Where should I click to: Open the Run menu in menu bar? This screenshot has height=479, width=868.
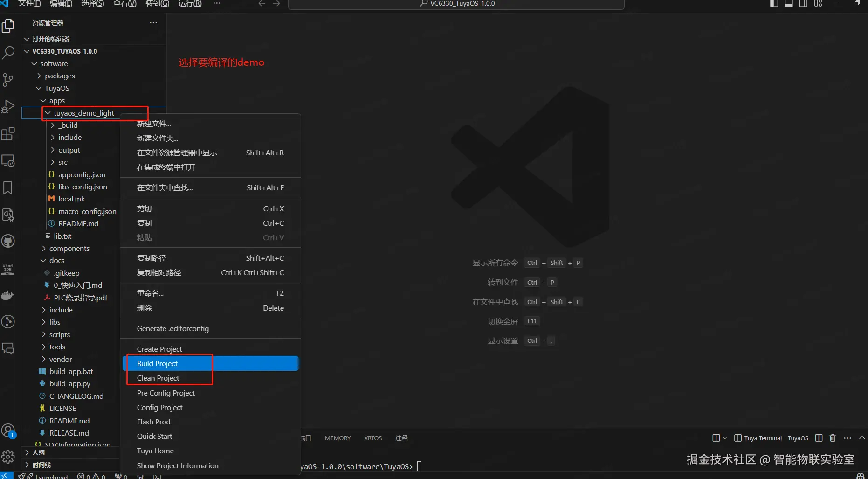point(190,4)
